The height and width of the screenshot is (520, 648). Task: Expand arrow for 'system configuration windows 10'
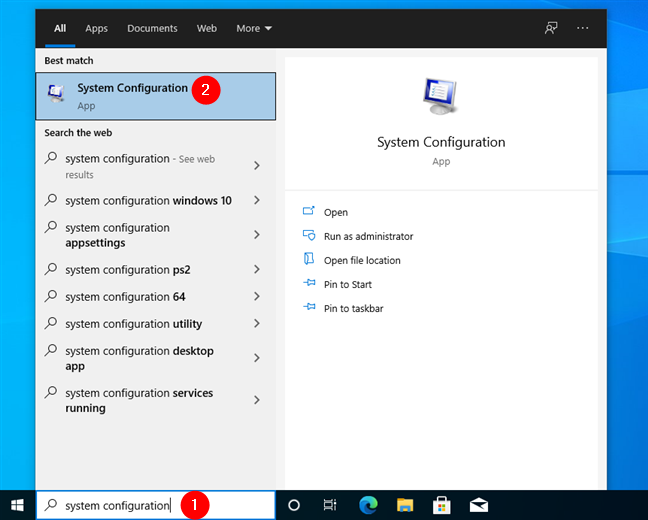257,200
